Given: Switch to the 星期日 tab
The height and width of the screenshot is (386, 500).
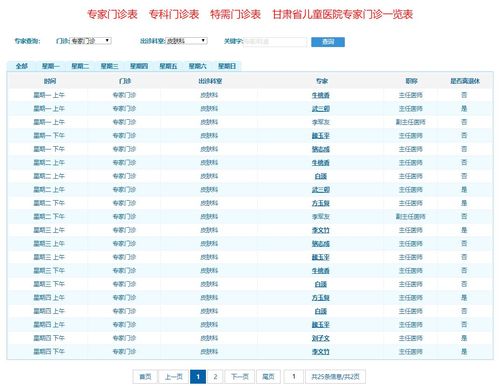Looking at the screenshot, I should (227, 66).
